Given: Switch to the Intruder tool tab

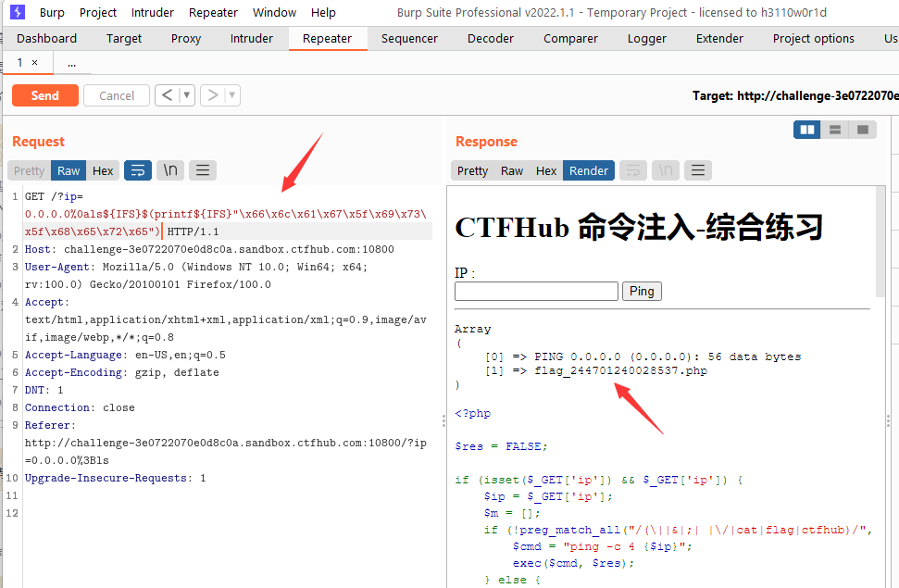Looking at the screenshot, I should click(252, 39).
